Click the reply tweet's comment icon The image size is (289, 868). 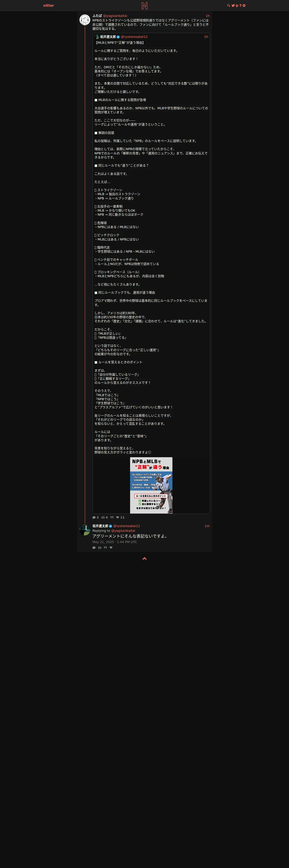coord(94,548)
